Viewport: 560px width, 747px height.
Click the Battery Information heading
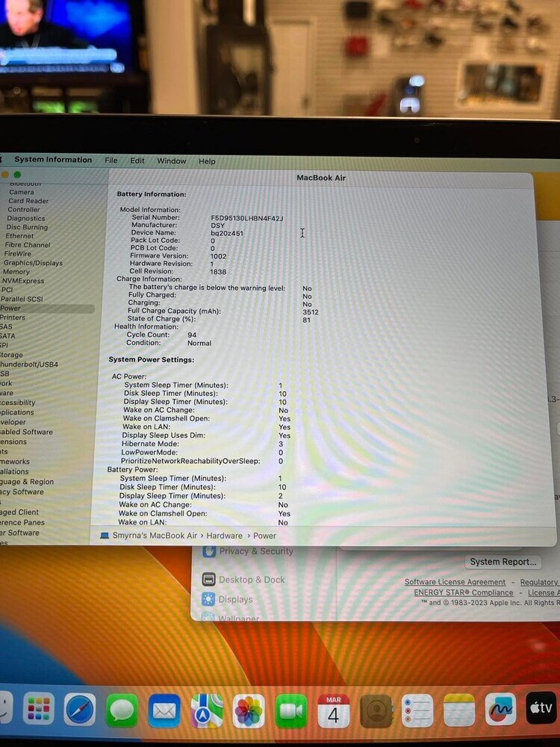[152, 194]
